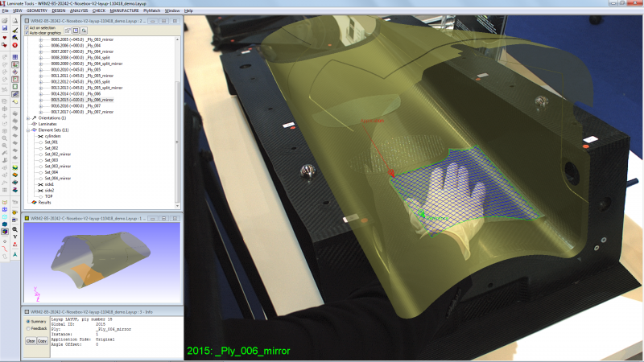Expand the Orientations (1) tree node
This screenshot has width=644, height=362.
[28, 117]
